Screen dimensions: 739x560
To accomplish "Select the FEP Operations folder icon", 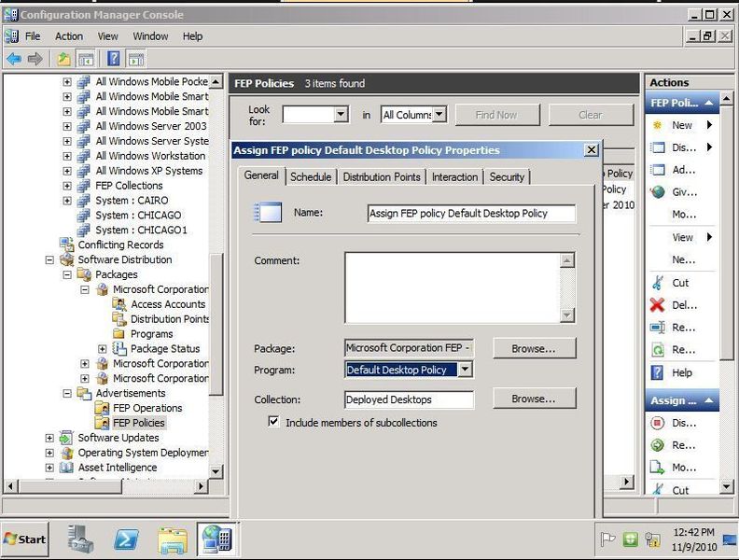I will (102, 408).
